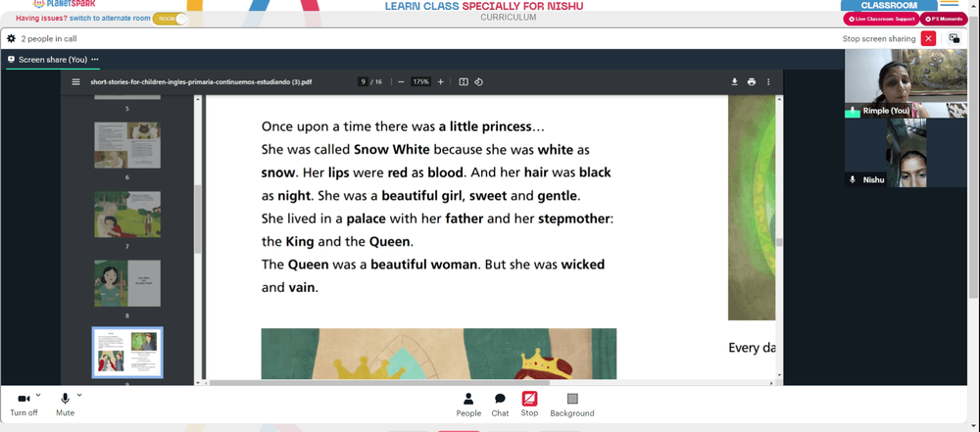Click 'switch to alternate room' link
The height and width of the screenshot is (432, 980).
110,19
